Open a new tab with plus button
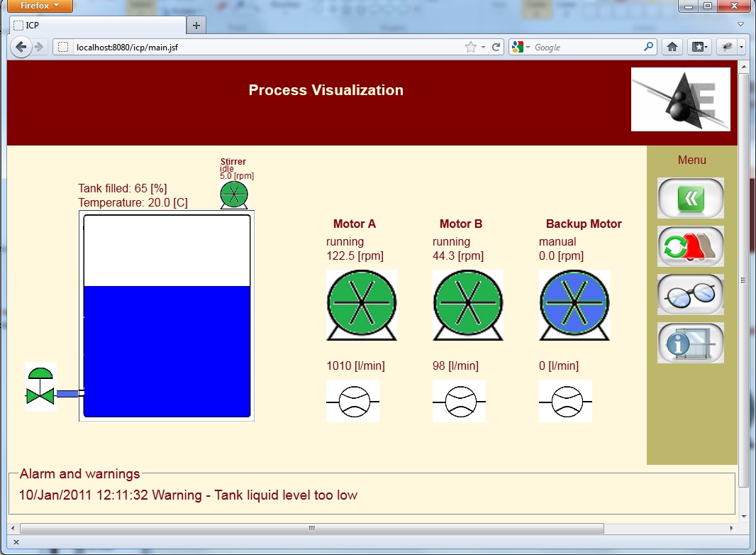This screenshot has height=555, width=756. [196, 26]
